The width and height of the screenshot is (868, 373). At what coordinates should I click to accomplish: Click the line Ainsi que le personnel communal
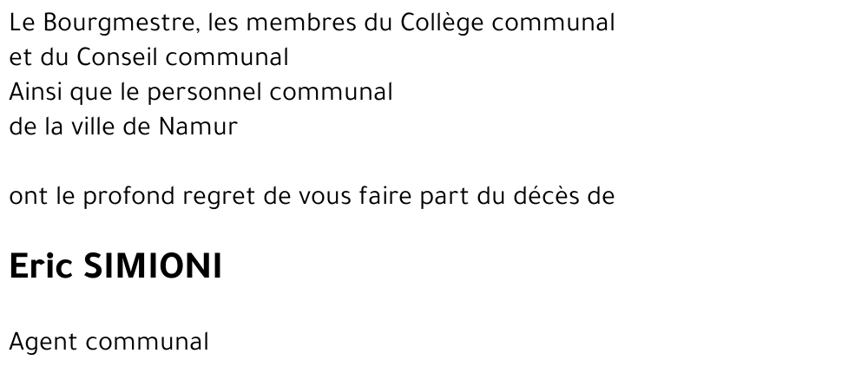201,93
